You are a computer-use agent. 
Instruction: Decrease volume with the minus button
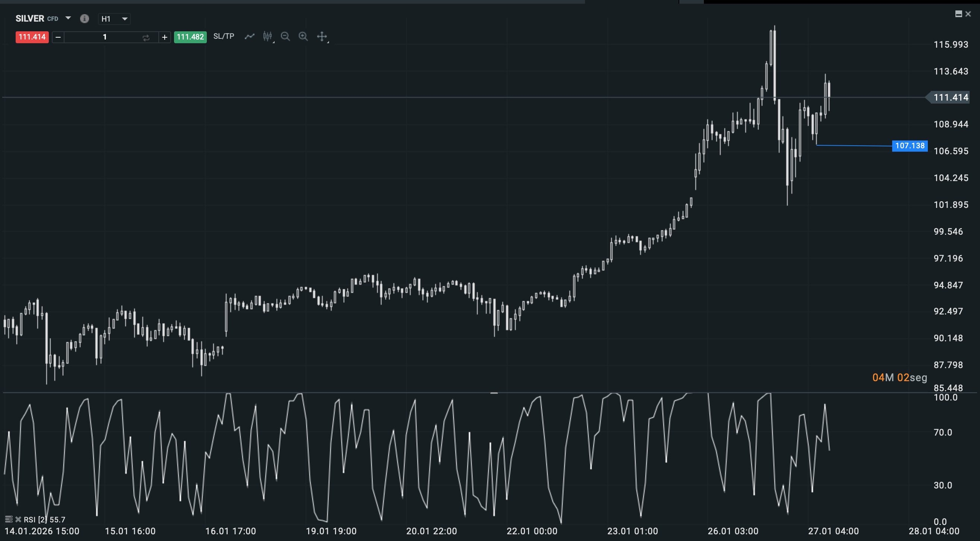pyautogui.click(x=58, y=37)
